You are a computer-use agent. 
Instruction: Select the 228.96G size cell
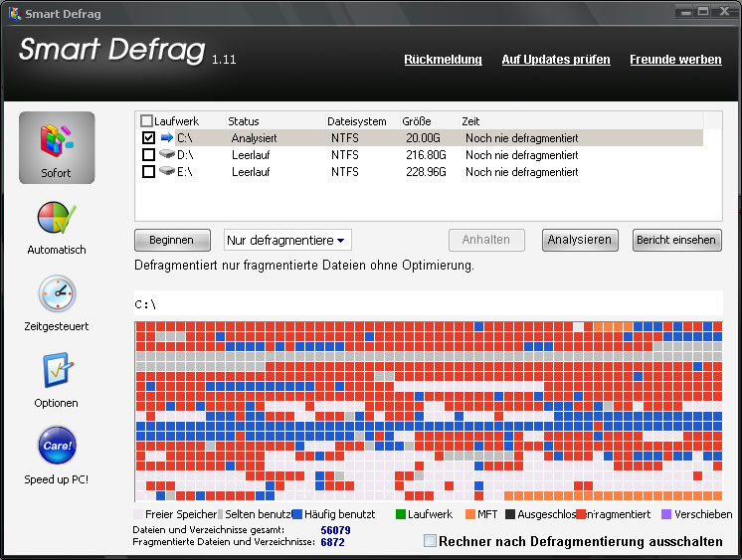coord(426,172)
